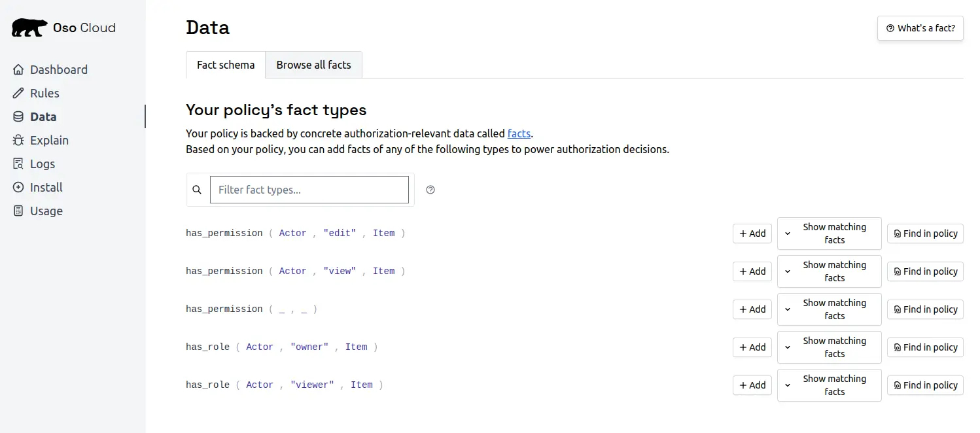
Task: Check the Usage section
Action: [x=45, y=211]
